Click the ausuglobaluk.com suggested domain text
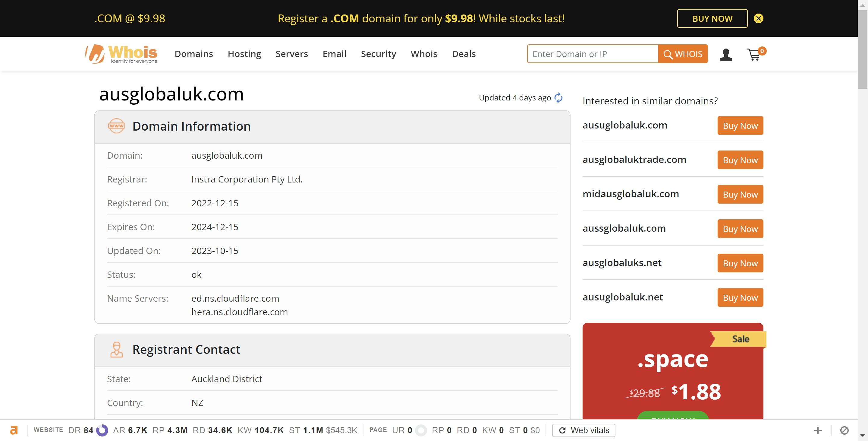 coord(625,125)
